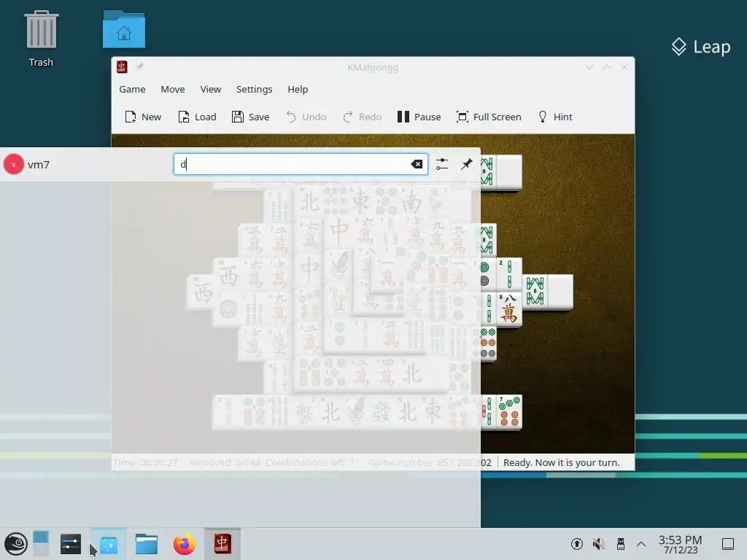Save the current game from toolbar
This screenshot has width=747, height=560.
coord(251,117)
